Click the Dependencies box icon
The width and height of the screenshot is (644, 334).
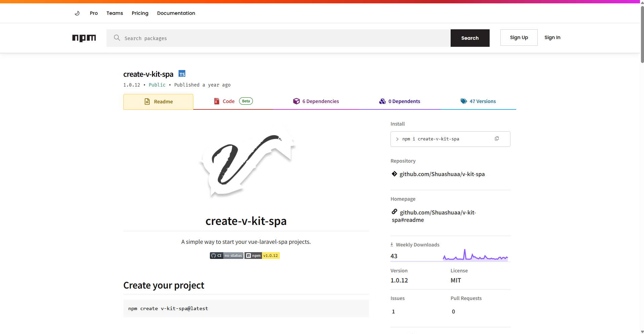[x=296, y=101]
